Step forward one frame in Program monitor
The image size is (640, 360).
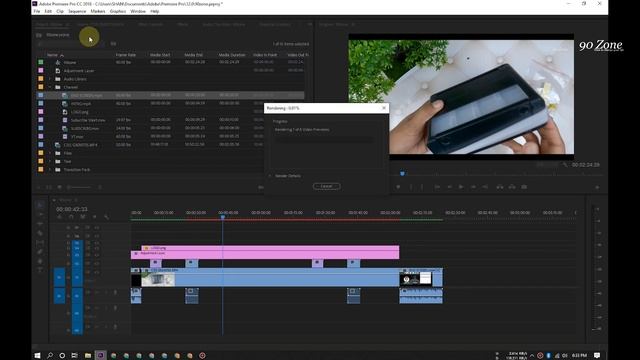(x=473, y=187)
